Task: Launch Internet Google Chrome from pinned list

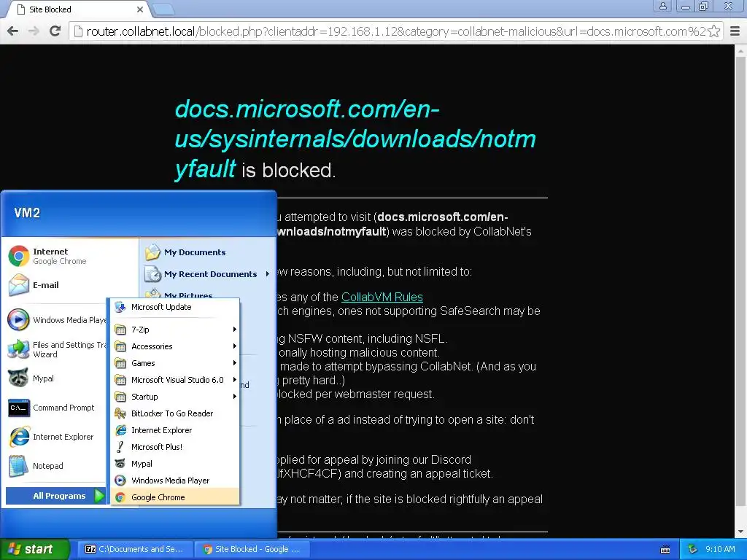Action: (71, 256)
